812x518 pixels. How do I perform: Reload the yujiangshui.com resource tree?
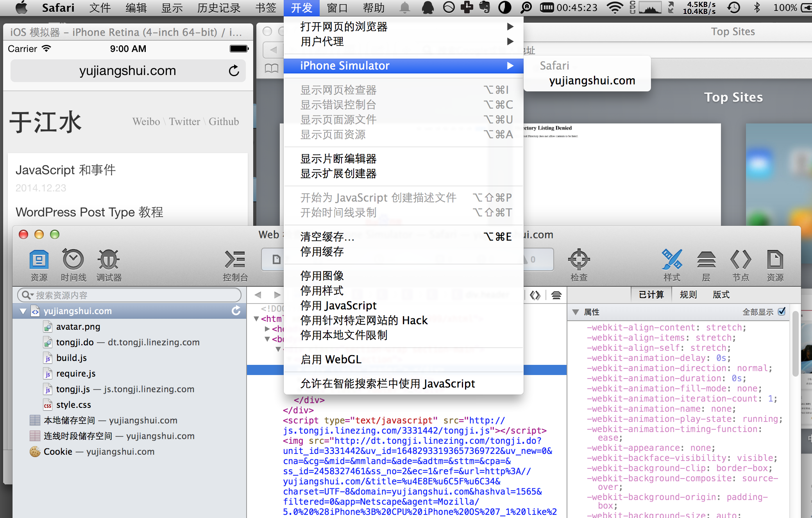pos(236,311)
